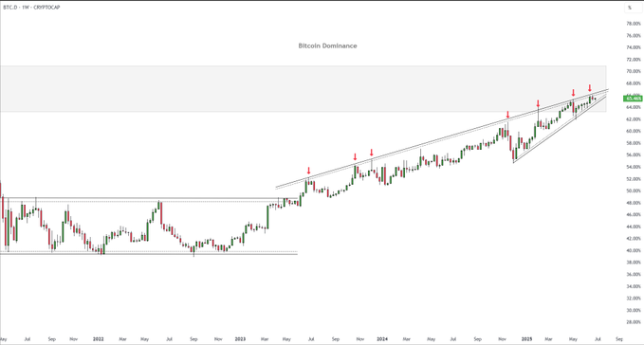Select the red arrow above December 2023 wick
644x345 pixels.
[371, 153]
